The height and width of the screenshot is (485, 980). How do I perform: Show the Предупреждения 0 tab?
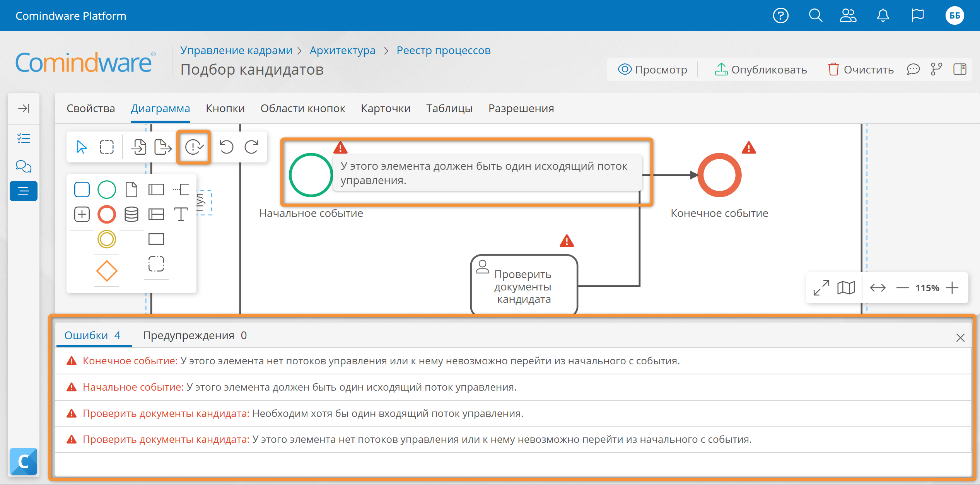[195, 336]
